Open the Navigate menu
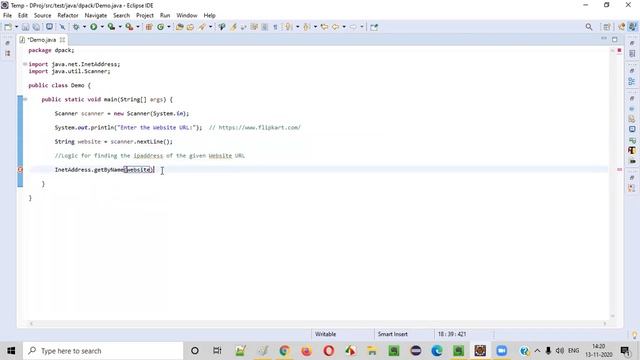The image size is (640, 360). [x=96, y=15]
